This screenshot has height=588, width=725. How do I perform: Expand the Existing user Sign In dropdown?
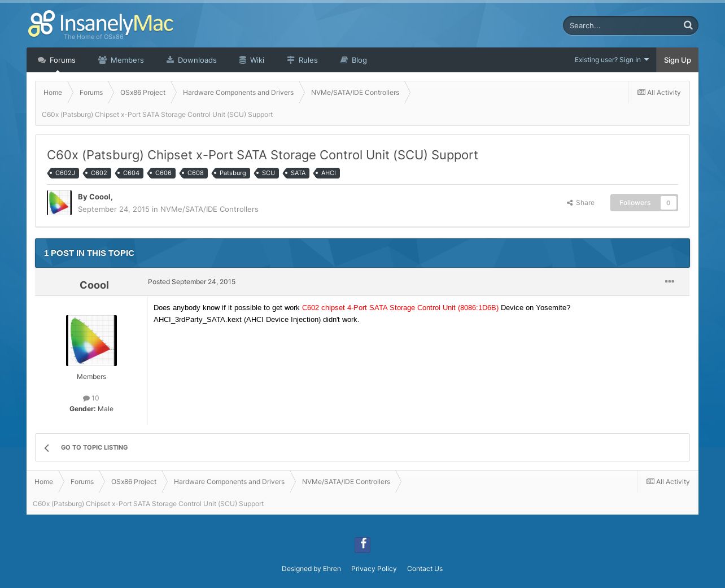tap(612, 60)
